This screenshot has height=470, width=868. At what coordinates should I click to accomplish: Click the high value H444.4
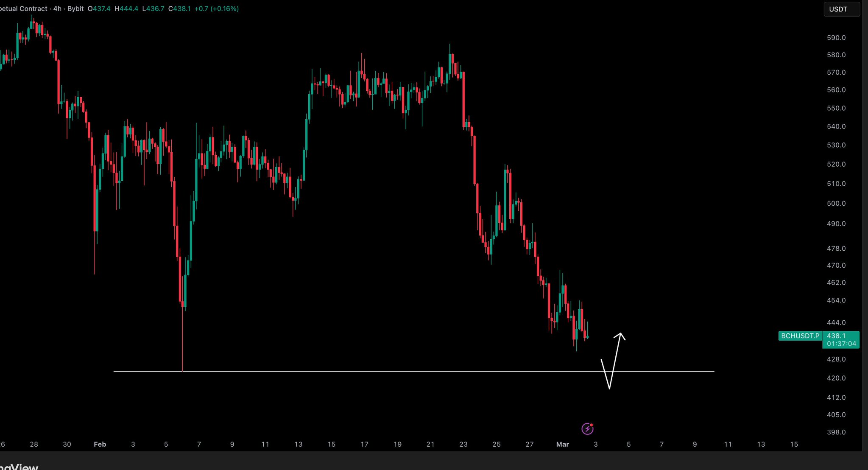point(126,8)
